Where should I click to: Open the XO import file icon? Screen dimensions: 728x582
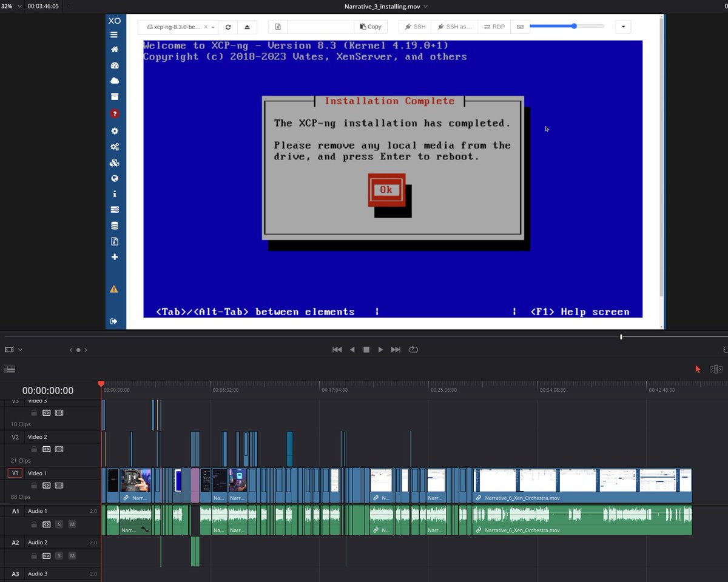[x=115, y=241]
